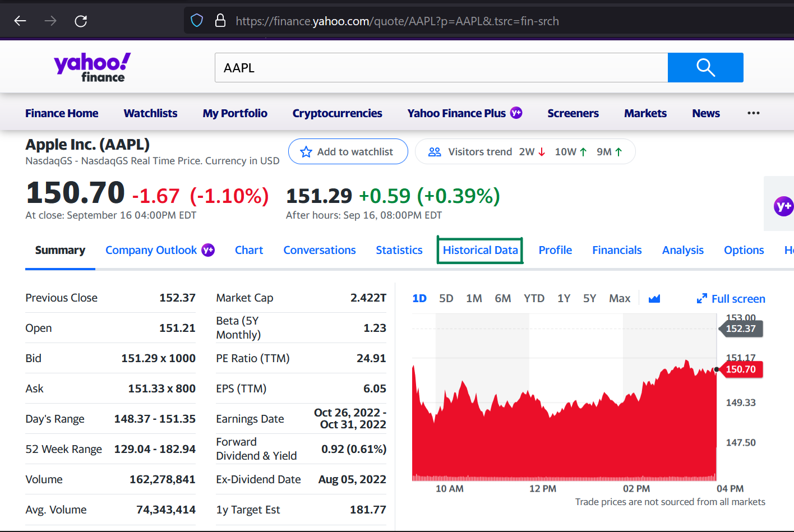The image size is (794, 532).
Task: Click Previous Close value 152.37
Action: pyautogui.click(x=177, y=298)
